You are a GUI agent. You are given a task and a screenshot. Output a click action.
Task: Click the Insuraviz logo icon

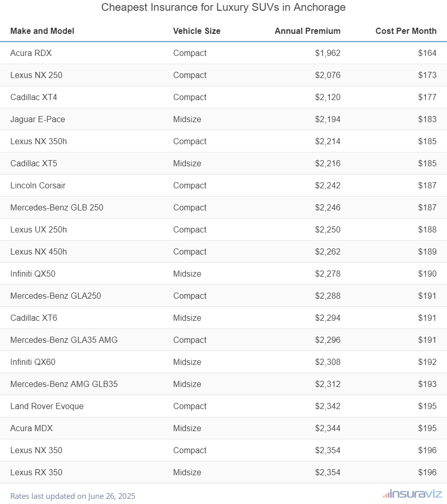click(385, 495)
